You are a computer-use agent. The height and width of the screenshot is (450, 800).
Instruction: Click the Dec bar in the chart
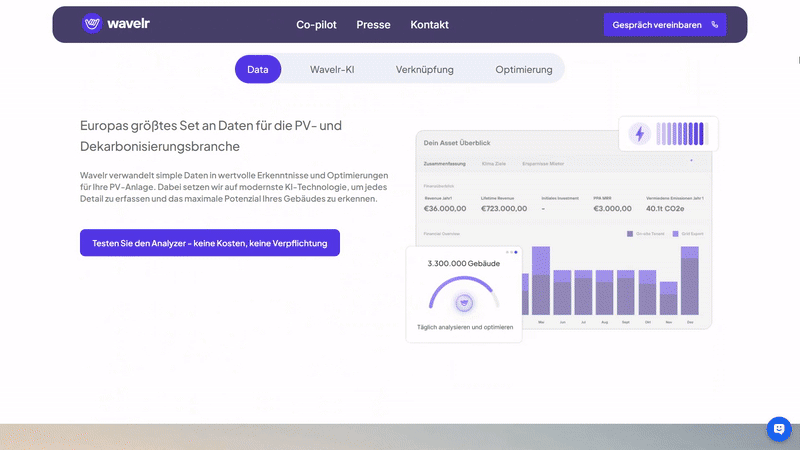click(x=690, y=281)
